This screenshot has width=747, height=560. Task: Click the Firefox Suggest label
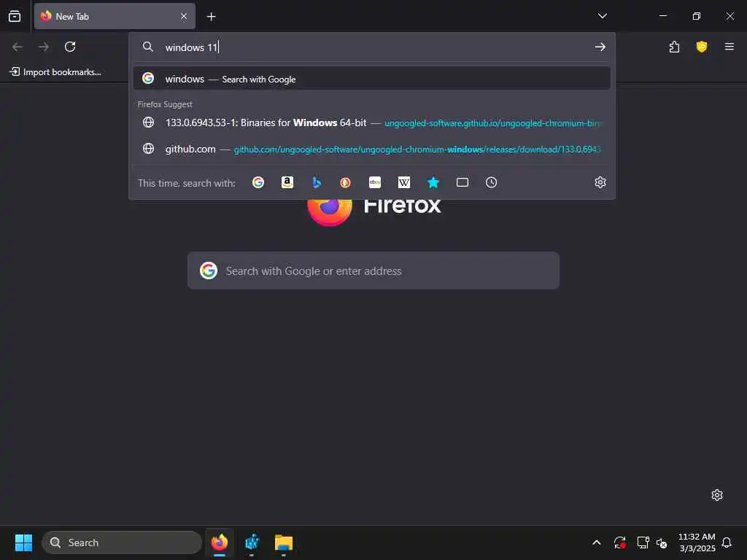point(165,104)
